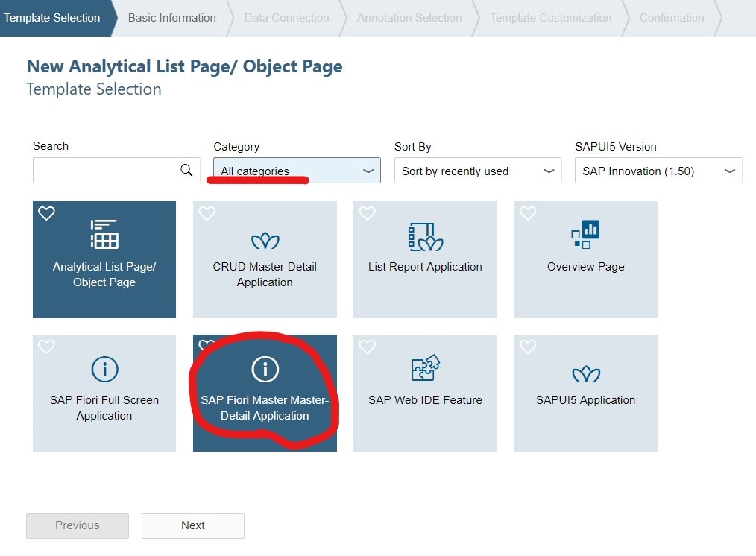The image size is (756, 556).
Task: Open the SAPUI5 Version dropdown
Action: (658, 171)
